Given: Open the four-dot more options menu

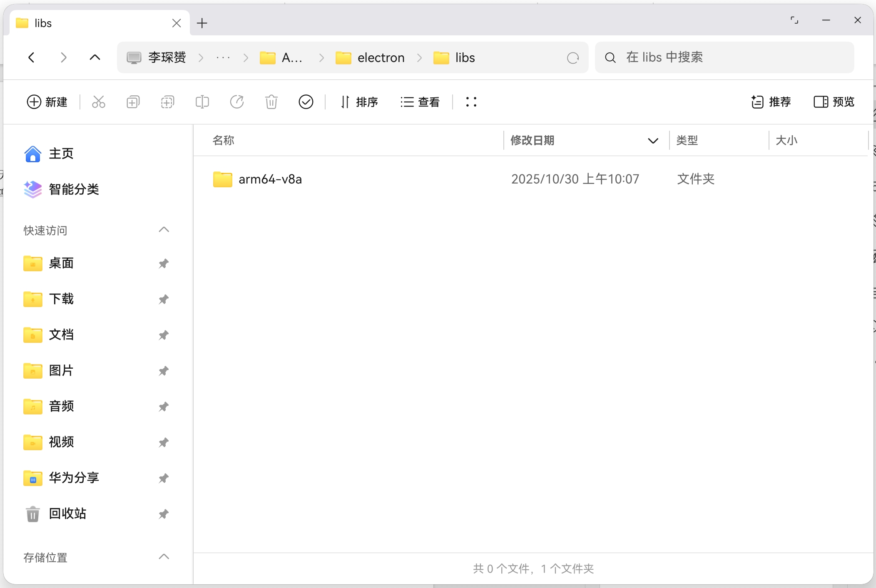Looking at the screenshot, I should (x=471, y=102).
